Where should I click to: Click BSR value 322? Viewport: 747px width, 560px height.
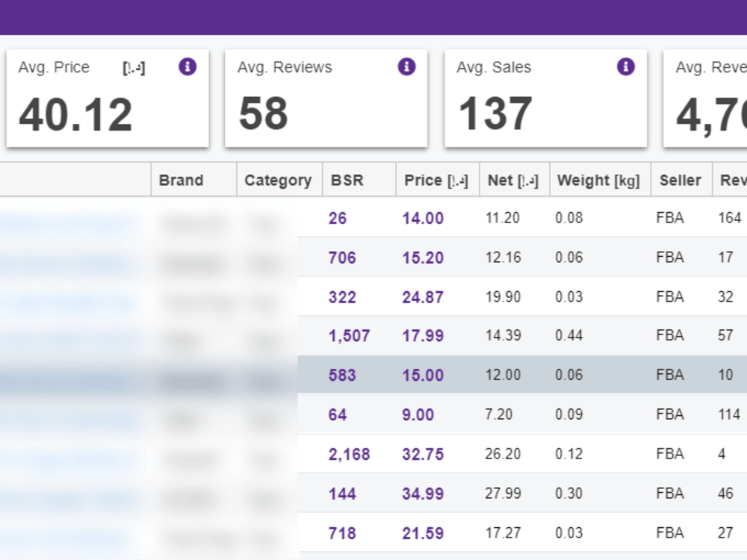(x=342, y=297)
